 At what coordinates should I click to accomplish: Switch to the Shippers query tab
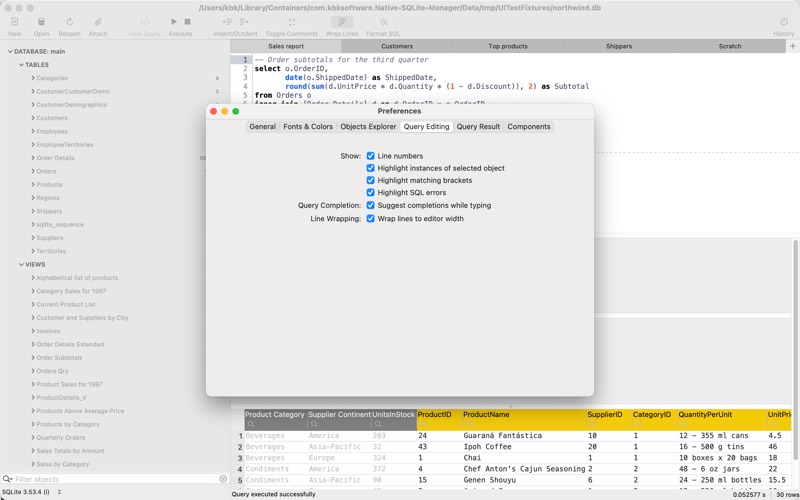[x=619, y=46]
